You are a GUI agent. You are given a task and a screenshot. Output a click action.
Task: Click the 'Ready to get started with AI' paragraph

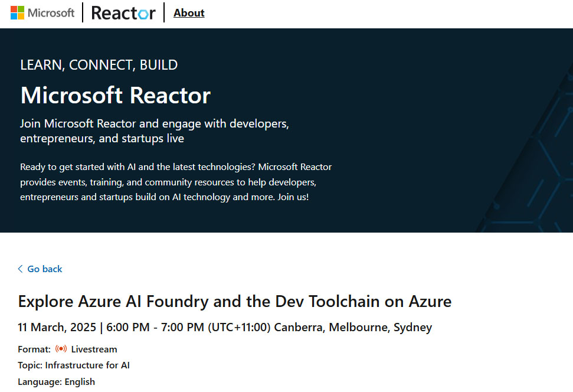(176, 182)
